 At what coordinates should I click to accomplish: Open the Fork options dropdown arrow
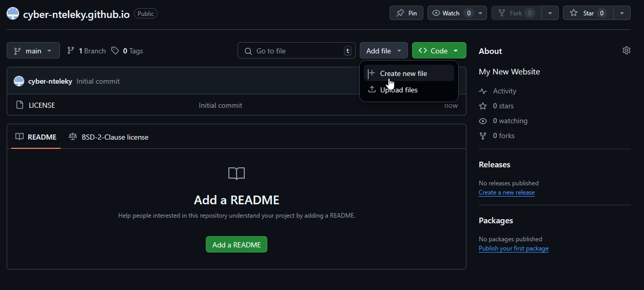(x=551, y=13)
